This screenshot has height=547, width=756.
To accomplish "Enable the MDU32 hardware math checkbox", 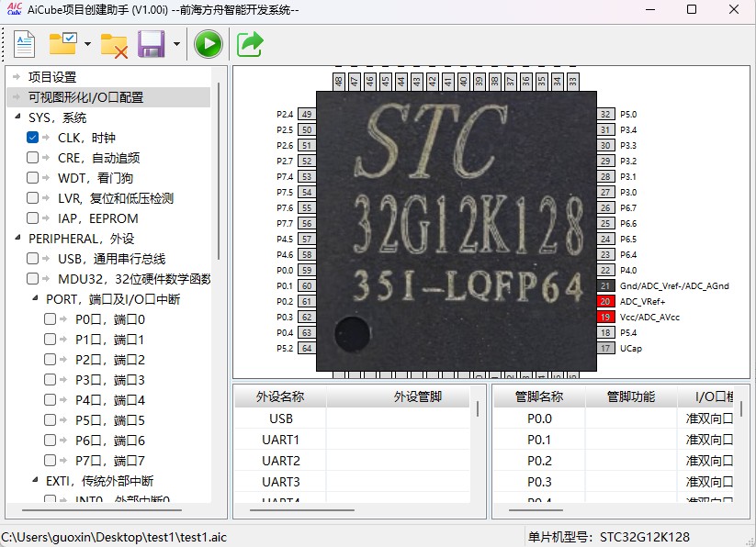I will pyautogui.click(x=33, y=279).
